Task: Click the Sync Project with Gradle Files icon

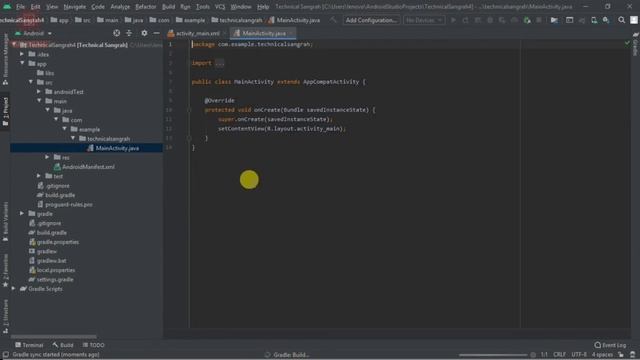Action: pyautogui.click(x=582, y=20)
